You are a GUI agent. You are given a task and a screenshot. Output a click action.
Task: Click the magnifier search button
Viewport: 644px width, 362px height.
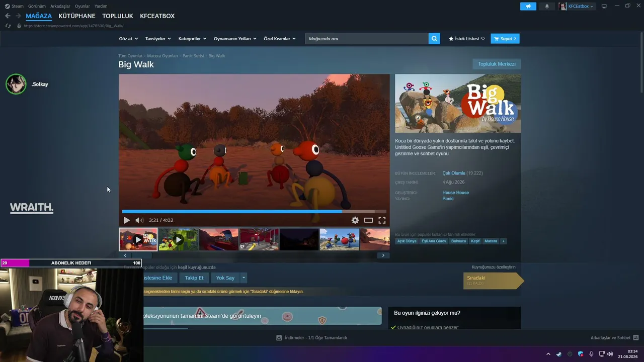[x=434, y=39]
